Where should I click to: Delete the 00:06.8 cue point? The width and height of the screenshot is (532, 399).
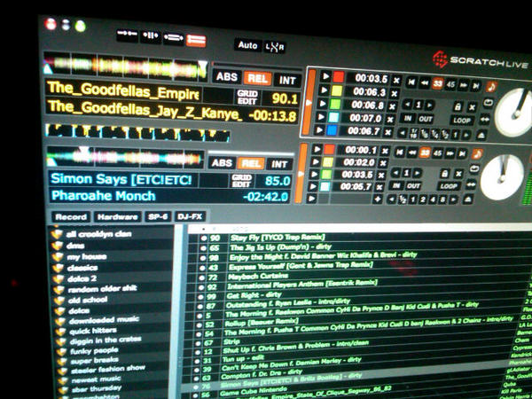click(x=392, y=106)
